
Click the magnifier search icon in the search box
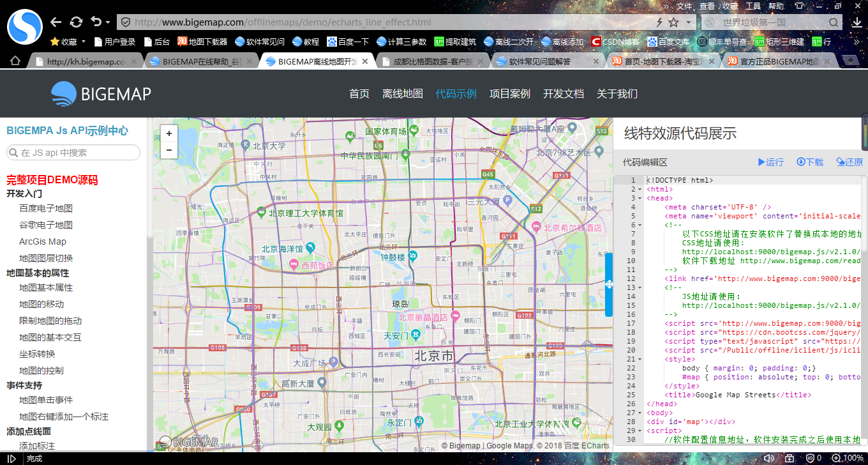point(834,22)
